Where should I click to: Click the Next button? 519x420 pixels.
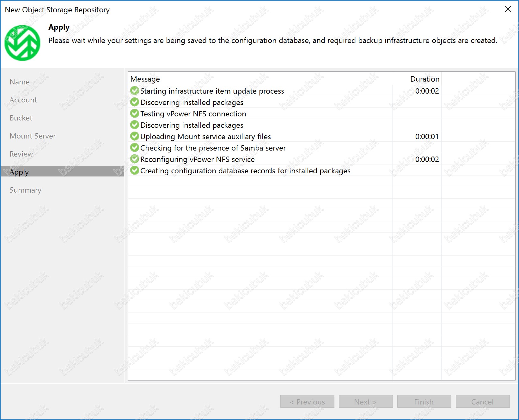click(x=365, y=402)
